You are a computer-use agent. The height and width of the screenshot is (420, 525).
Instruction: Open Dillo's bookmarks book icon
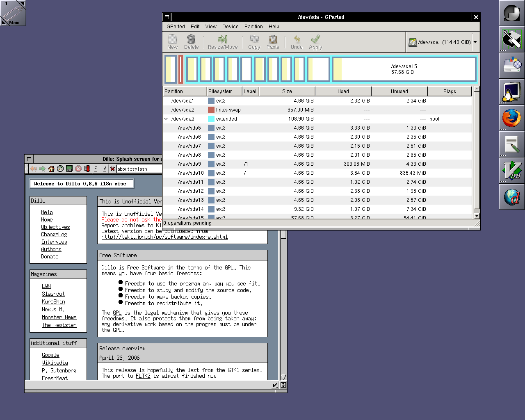87,169
